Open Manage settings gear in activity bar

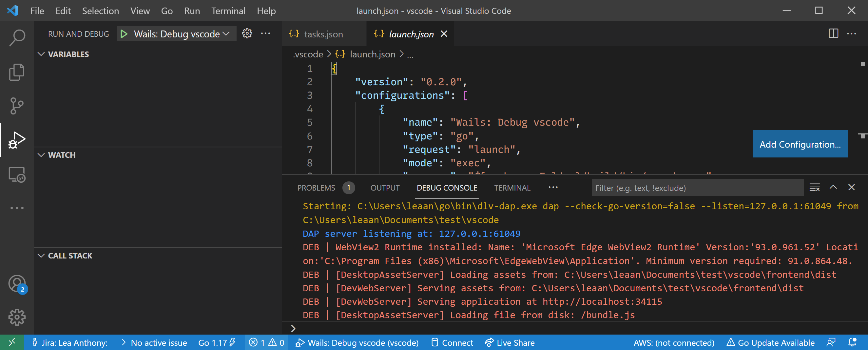click(x=17, y=317)
